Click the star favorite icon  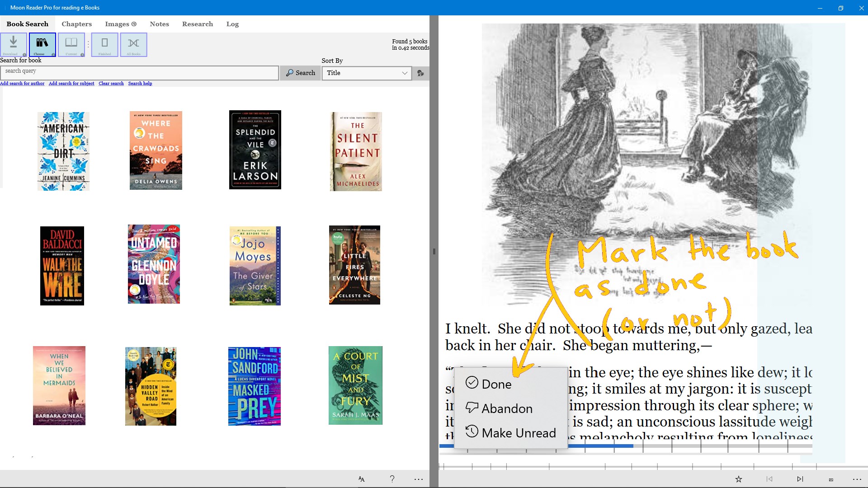[739, 479]
